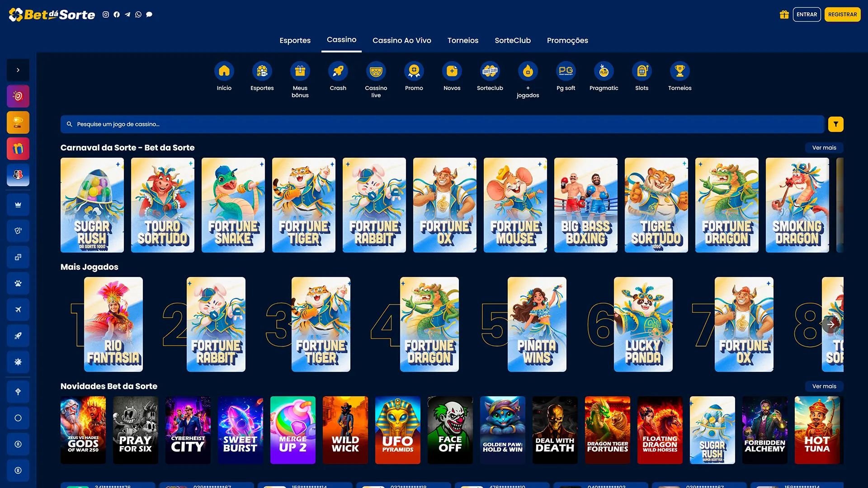Go home via the Bet dá Sorte logo
Viewport: 868px width, 488px height.
[52, 14]
